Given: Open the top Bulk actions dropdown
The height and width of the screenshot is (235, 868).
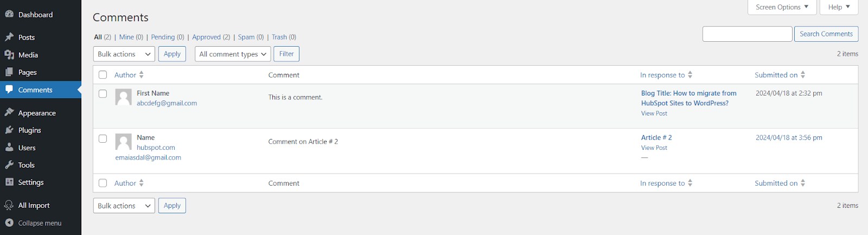Looking at the screenshot, I should tap(124, 54).
